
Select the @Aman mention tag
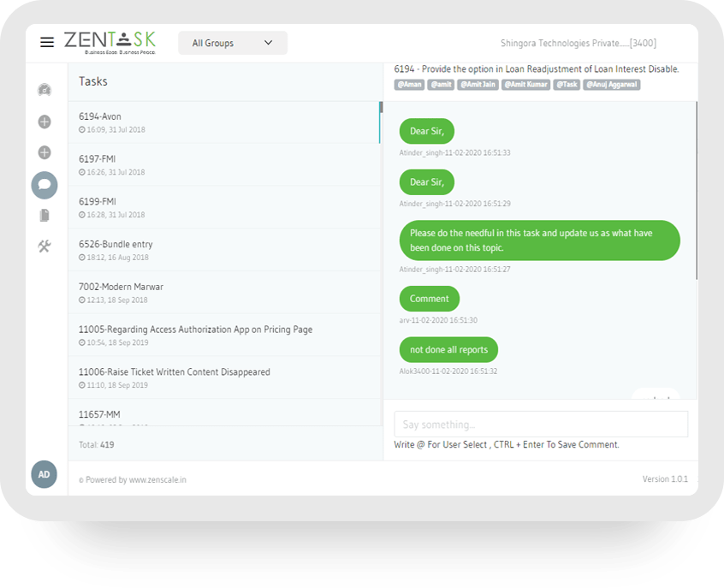[x=409, y=85]
